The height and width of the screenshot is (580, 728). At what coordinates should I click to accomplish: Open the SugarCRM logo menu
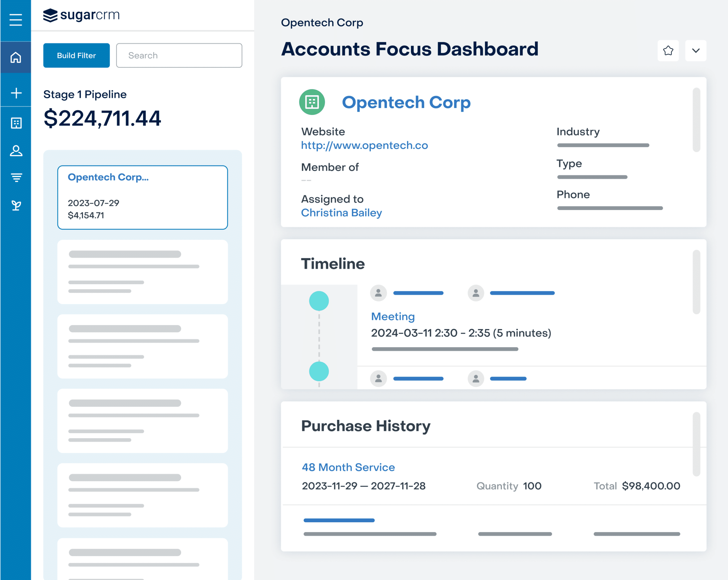point(81,15)
